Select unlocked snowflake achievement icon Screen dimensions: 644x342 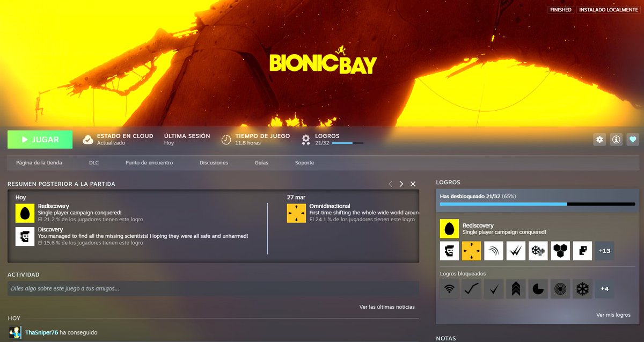(x=538, y=251)
